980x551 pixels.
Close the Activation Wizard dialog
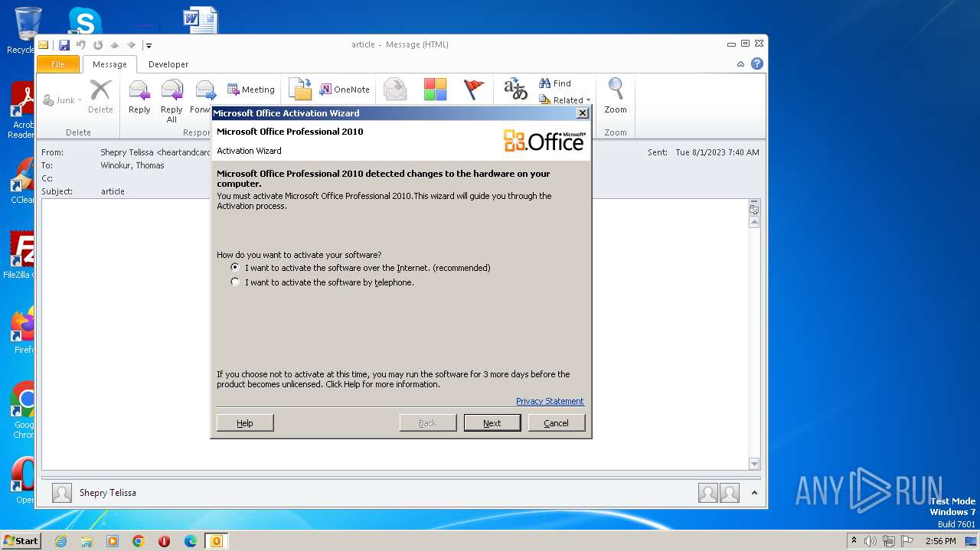pos(583,113)
